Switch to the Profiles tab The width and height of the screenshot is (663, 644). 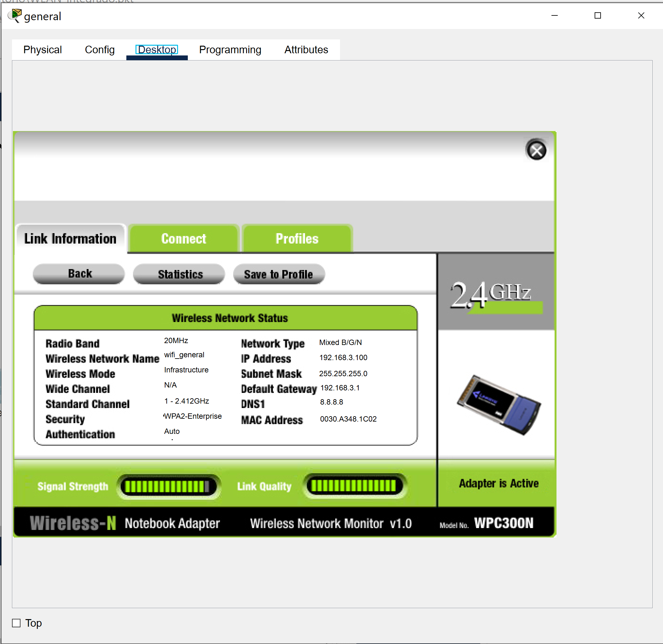297,239
